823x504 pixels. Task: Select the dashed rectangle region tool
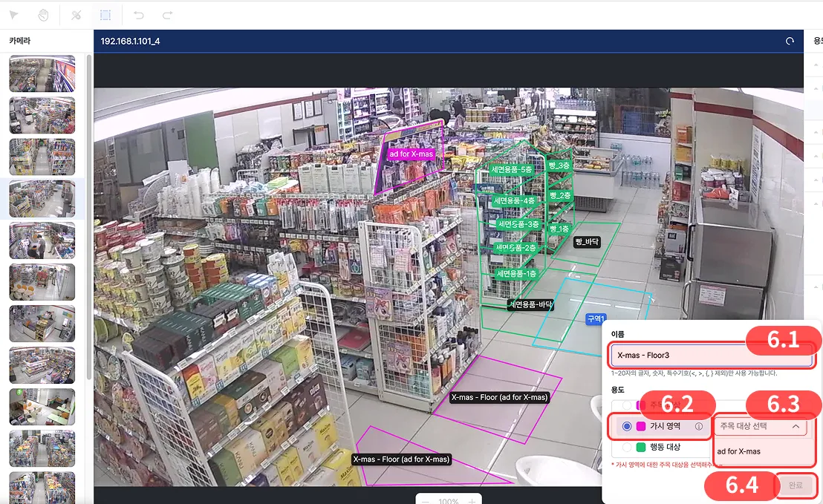click(x=105, y=15)
